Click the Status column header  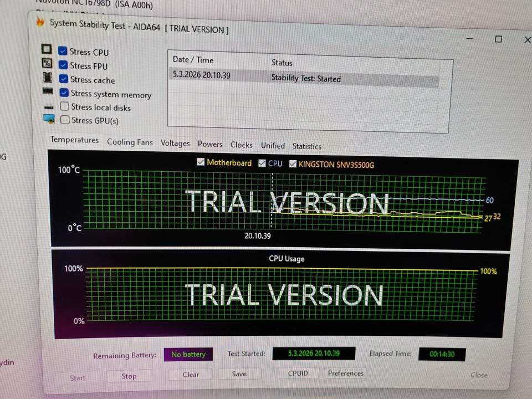(282, 63)
